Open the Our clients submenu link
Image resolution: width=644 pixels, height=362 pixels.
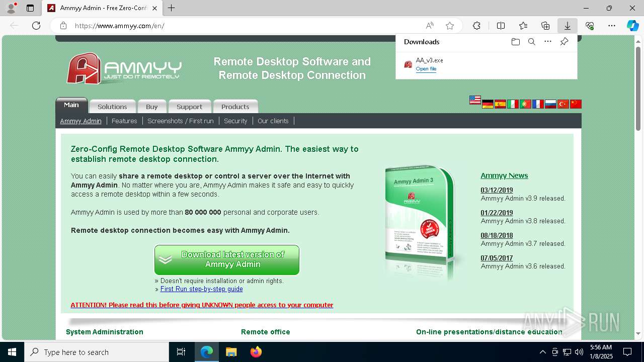pyautogui.click(x=273, y=121)
